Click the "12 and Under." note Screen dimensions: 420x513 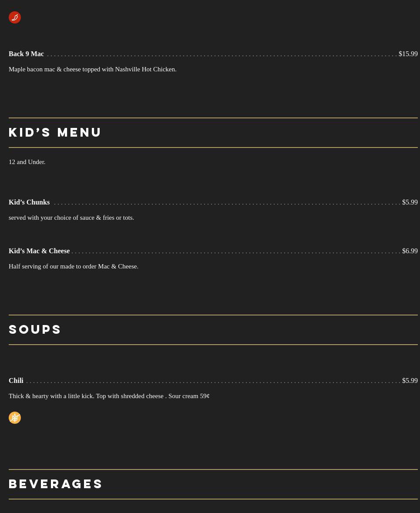(27, 162)
